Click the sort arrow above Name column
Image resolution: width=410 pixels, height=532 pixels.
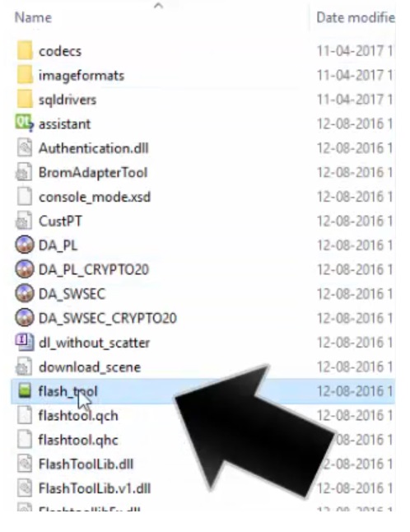coord(158,6)
